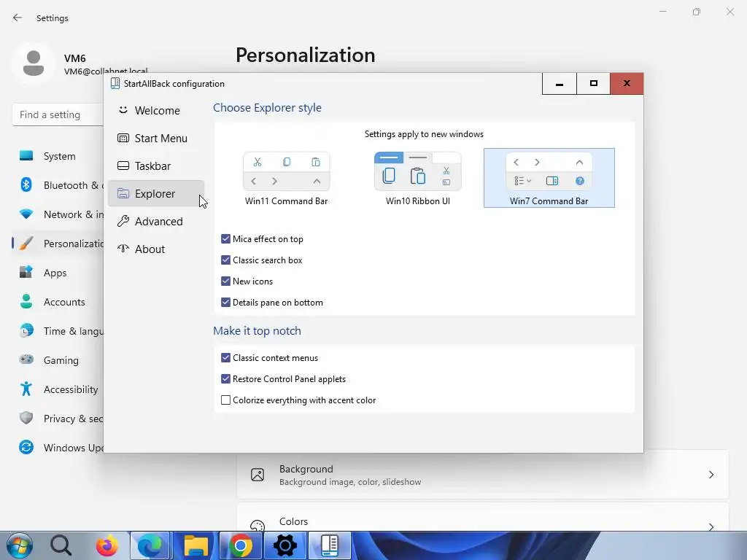The height and width of the screenshot is (560, 747).
Task: Switch to Settings gear in taskbar
Action: (x=285, y=545)
